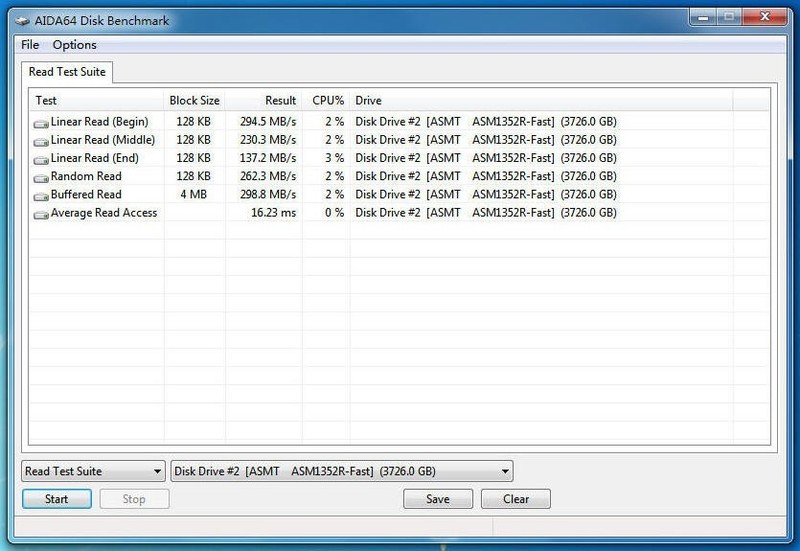Click the disabled Stop button
This screenshot has height=551, width=800.
134,499
